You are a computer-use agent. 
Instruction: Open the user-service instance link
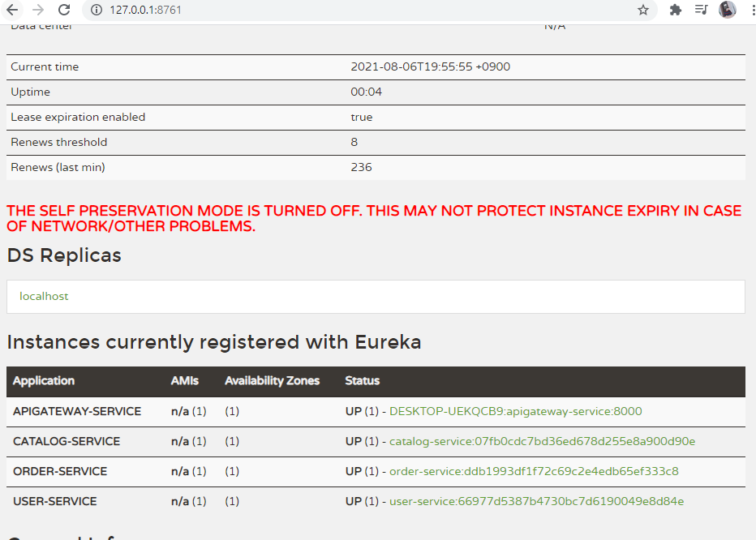click(536, 501)
